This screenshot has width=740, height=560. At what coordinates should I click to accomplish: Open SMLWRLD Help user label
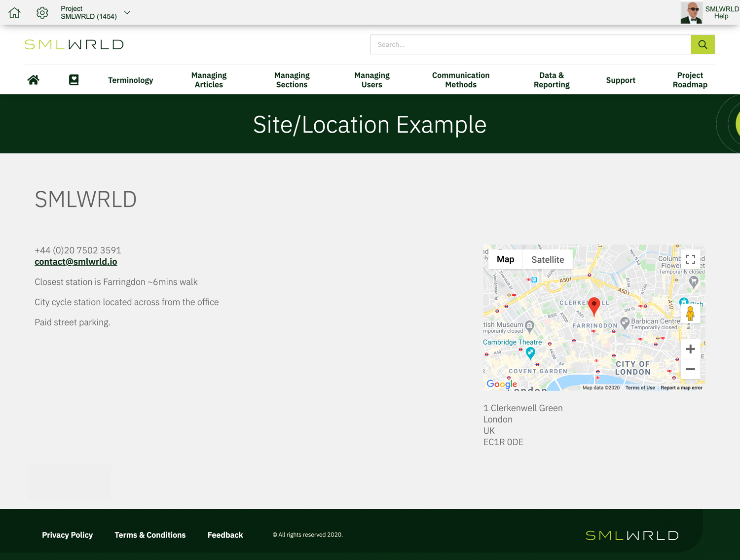click(722, 13)
